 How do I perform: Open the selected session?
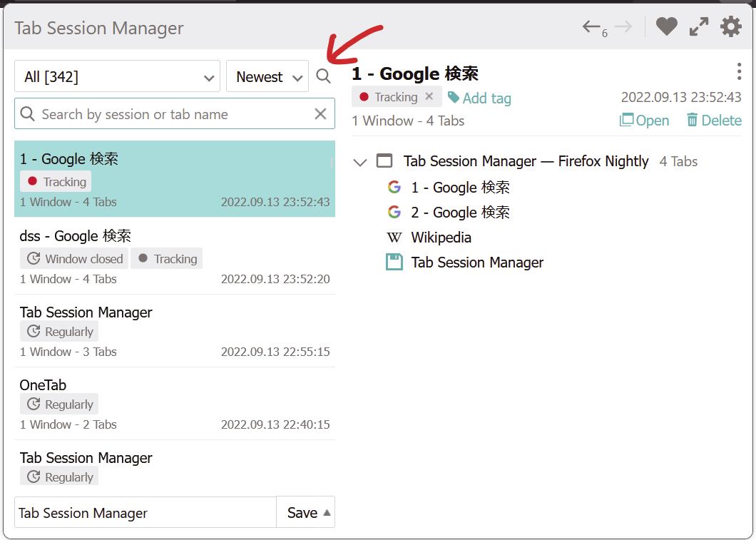point(644,120)
